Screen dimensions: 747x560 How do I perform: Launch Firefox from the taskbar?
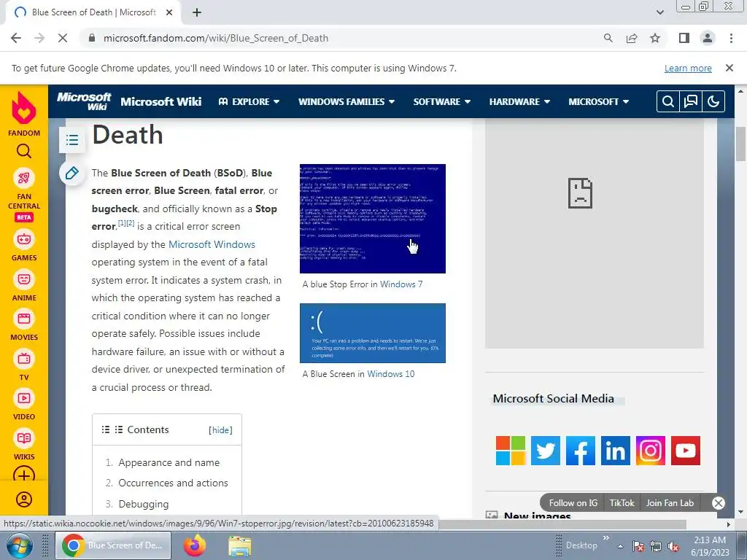[195, 545]
